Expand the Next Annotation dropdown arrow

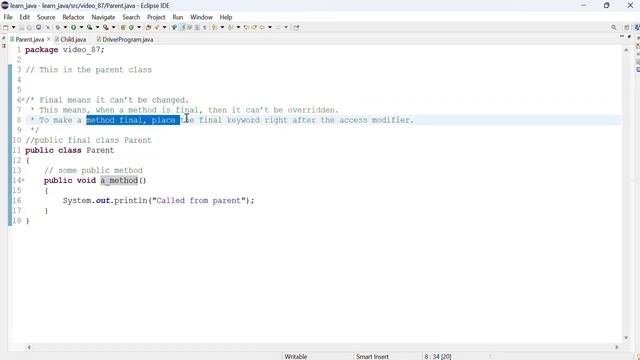pos(222,27)
